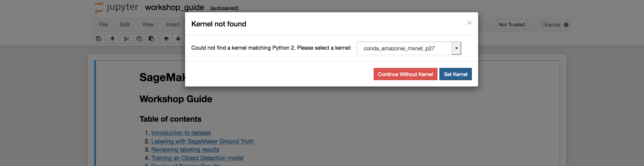This screenshot has width=644, height=166.
Task: Open the File menu
Action: click(103, 25)
